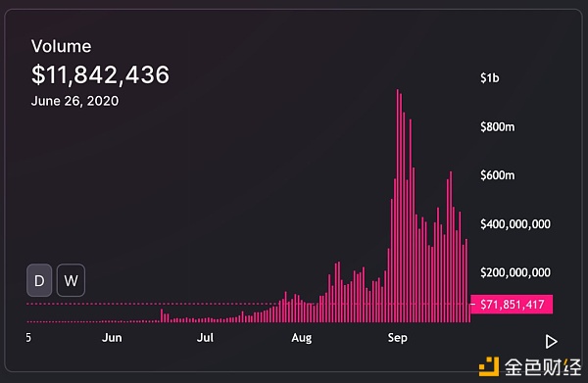Switch chart to daily view with D button

coord(39,280)
